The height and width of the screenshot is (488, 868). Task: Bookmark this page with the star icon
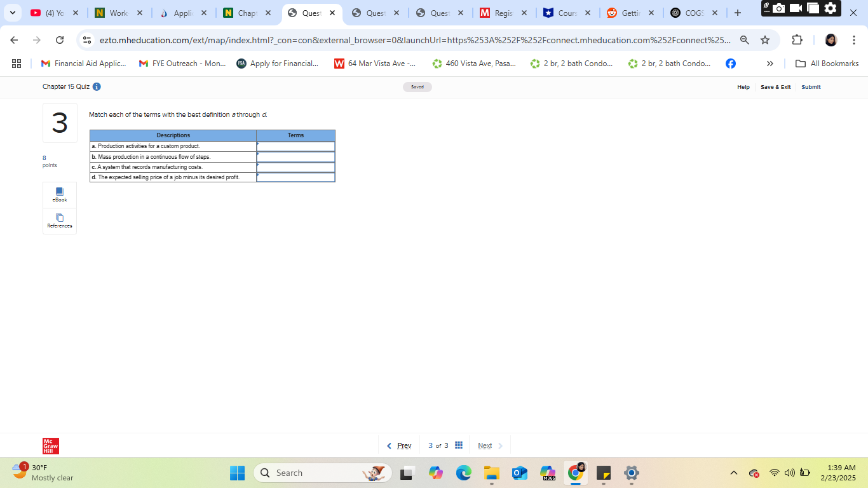765,40
